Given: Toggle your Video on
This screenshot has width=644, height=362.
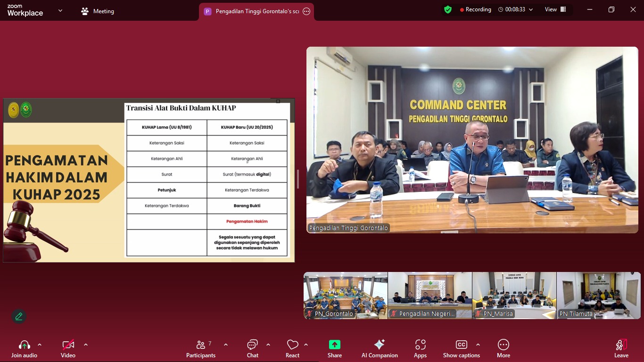Looking at the screenshot, I should pos(67,344).
